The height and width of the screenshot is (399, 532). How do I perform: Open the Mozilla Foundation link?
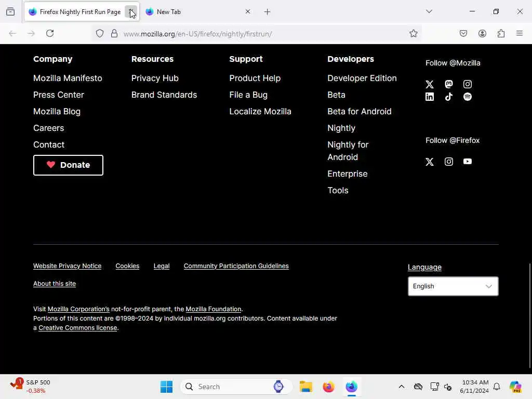(214, 309)
